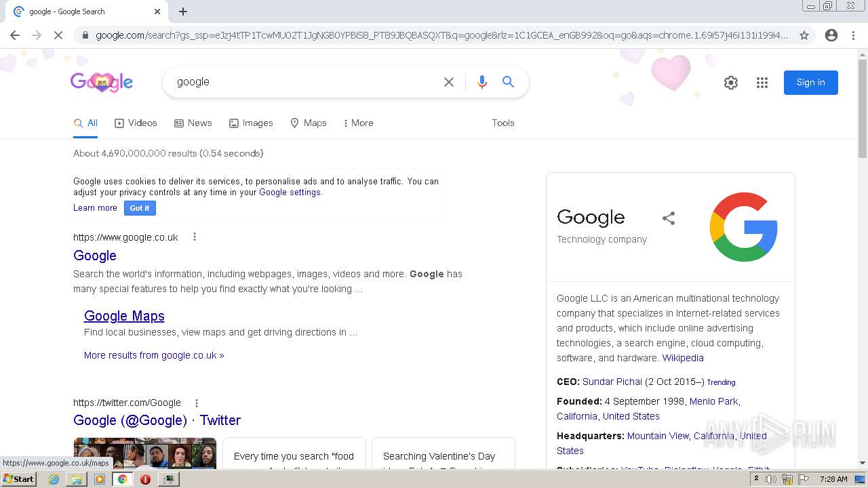Open options menu for google.co.uk result
Image resolution: width=868 pixels, height=488 pixels.
coord(194,237)
